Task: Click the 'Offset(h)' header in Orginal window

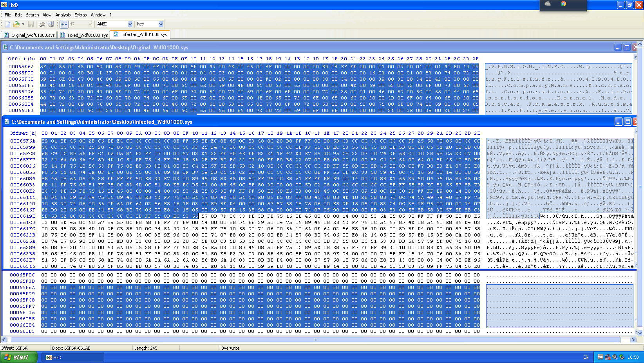Action: pyautogui.click(x=21, y=59)
